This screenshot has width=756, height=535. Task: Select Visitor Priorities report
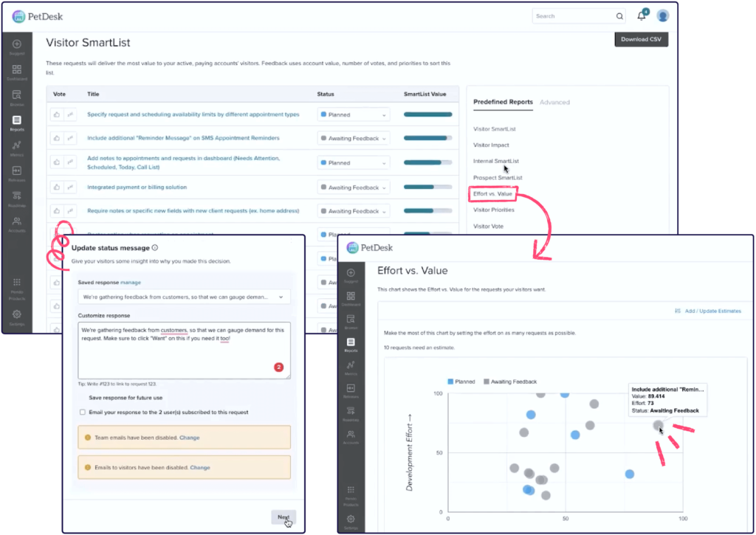pos(494,210)
